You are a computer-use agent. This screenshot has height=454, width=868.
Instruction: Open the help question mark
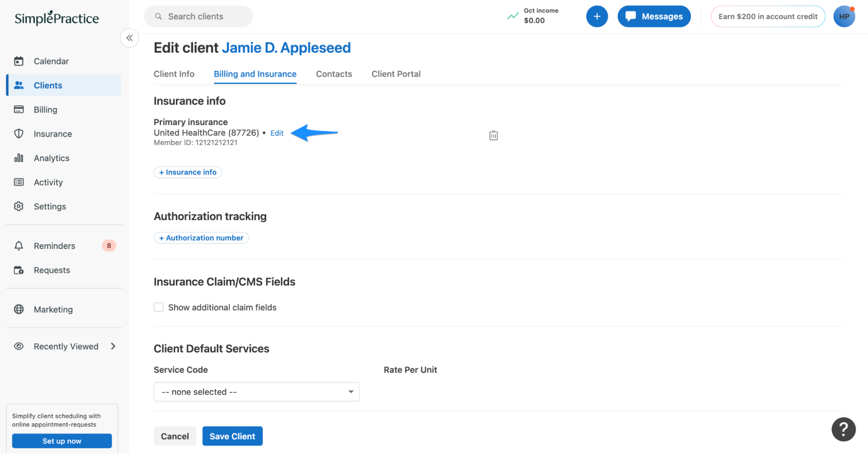tap(843, 429)
